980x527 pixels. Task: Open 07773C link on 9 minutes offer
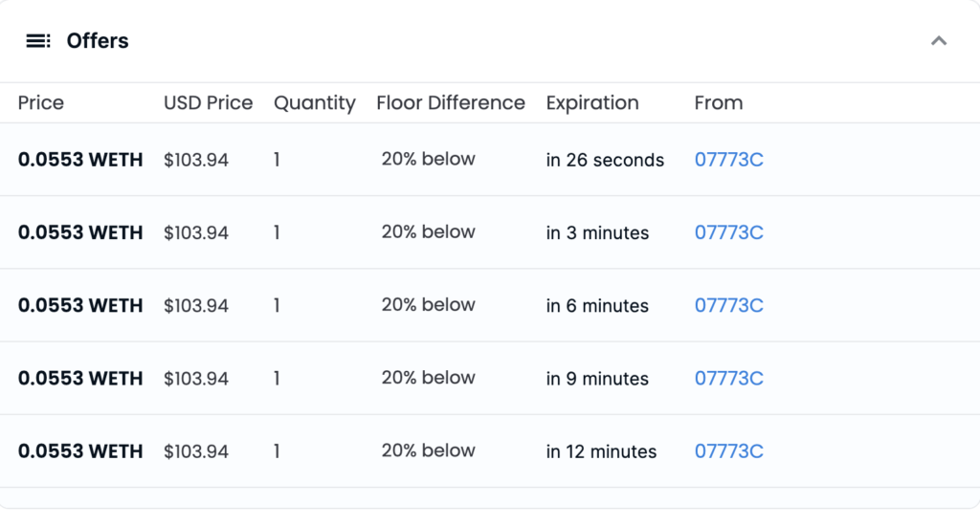coord(728,379)
